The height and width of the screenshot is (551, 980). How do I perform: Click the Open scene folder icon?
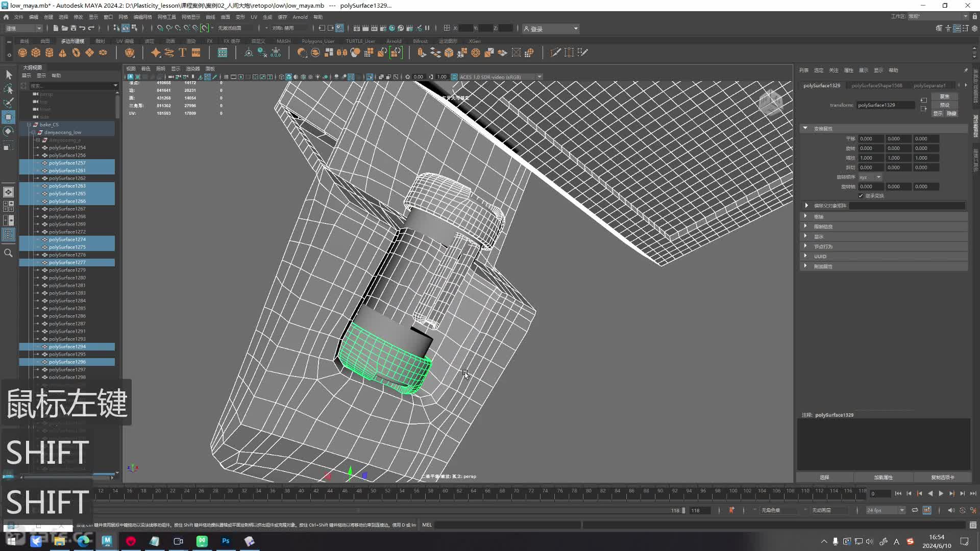click(64, 28)
